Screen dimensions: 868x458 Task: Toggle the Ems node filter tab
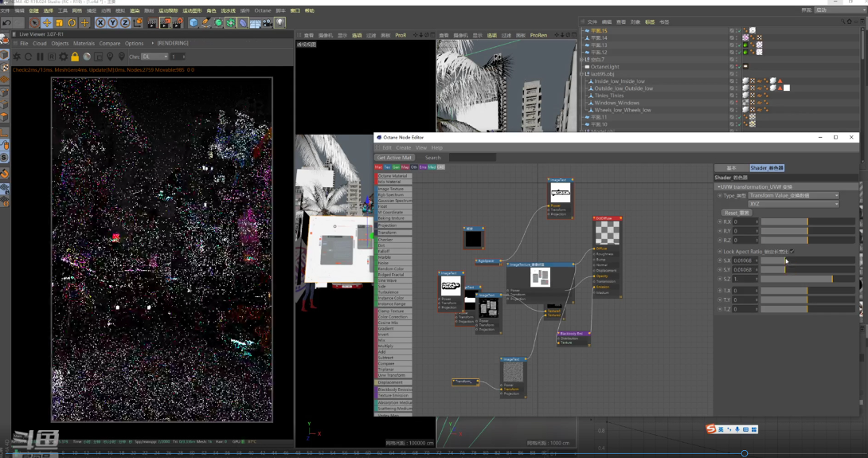(x=423, y=166)
